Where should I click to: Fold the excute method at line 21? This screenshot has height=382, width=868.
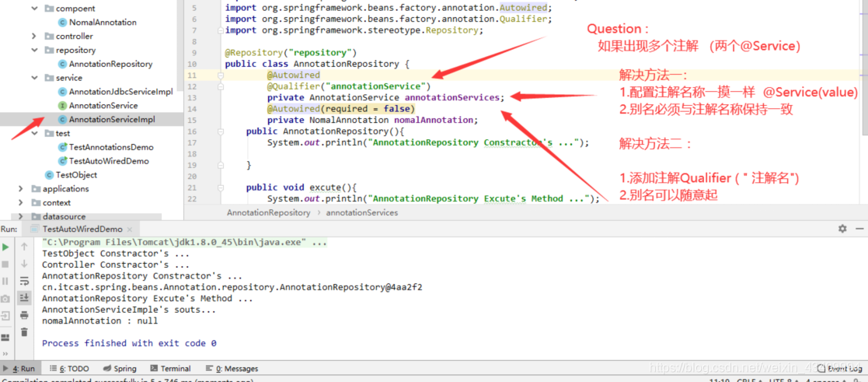221,187
